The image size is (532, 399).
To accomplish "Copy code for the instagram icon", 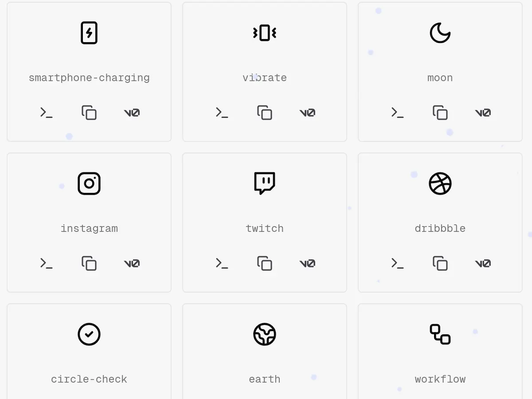I will click(x=89, y=263).
